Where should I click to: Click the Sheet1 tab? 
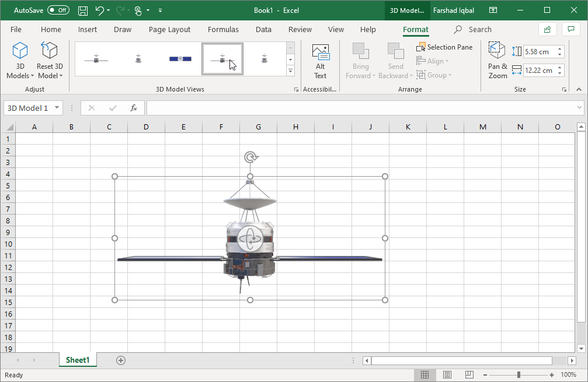click(x=78, y=360)
